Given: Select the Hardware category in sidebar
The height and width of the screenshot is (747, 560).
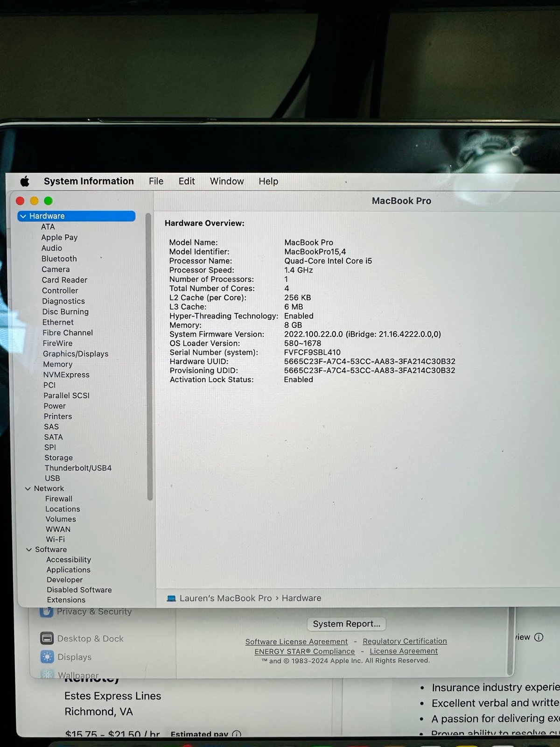Looking at the screenshot, I should (77, 216).
